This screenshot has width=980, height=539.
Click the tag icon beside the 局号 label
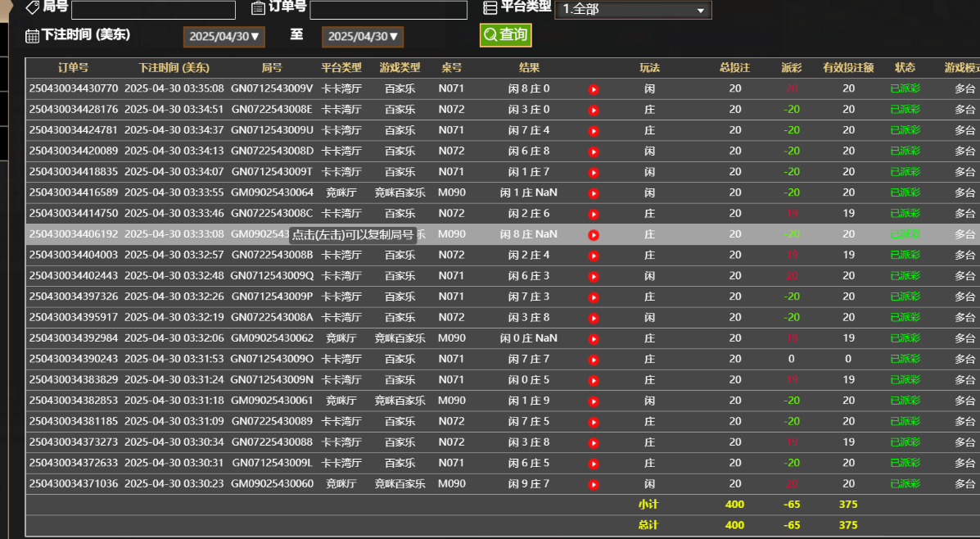tap(31, 10)
